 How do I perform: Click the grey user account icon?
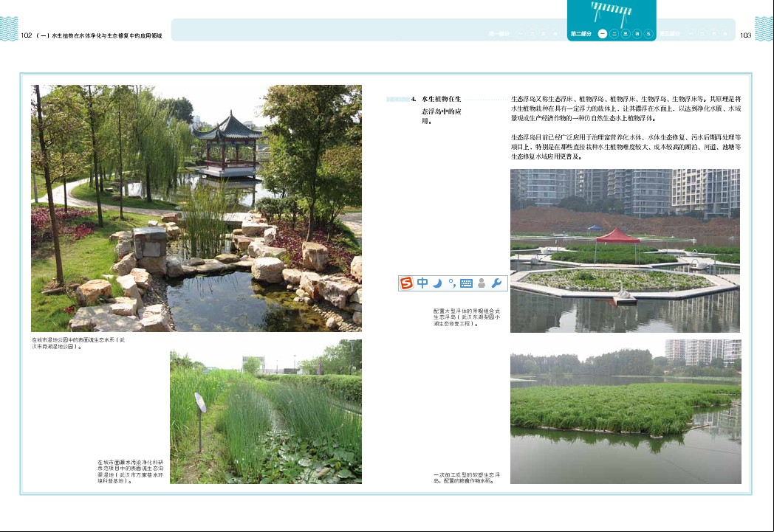click(x=482, y=283)
